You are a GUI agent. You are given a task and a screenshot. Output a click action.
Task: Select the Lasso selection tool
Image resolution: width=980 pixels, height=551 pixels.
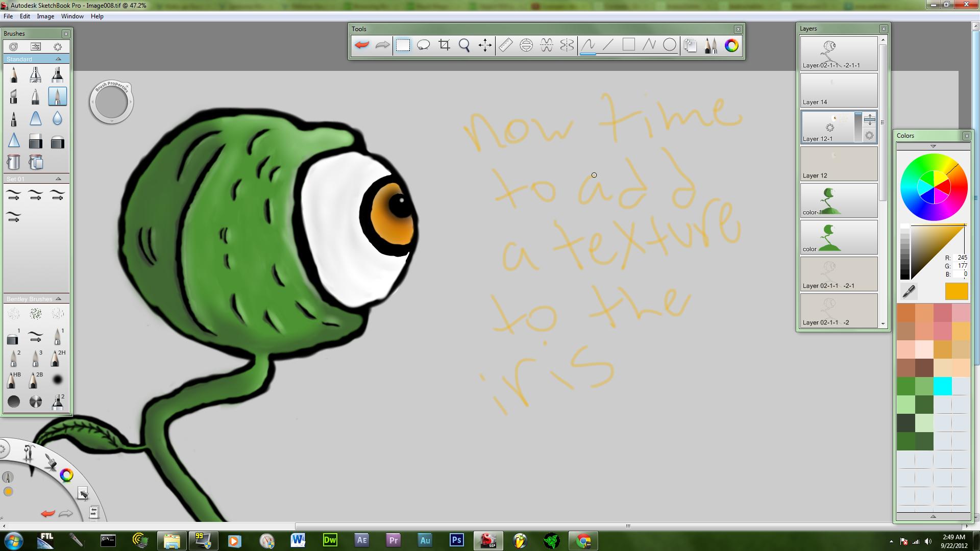coord(423,45)
